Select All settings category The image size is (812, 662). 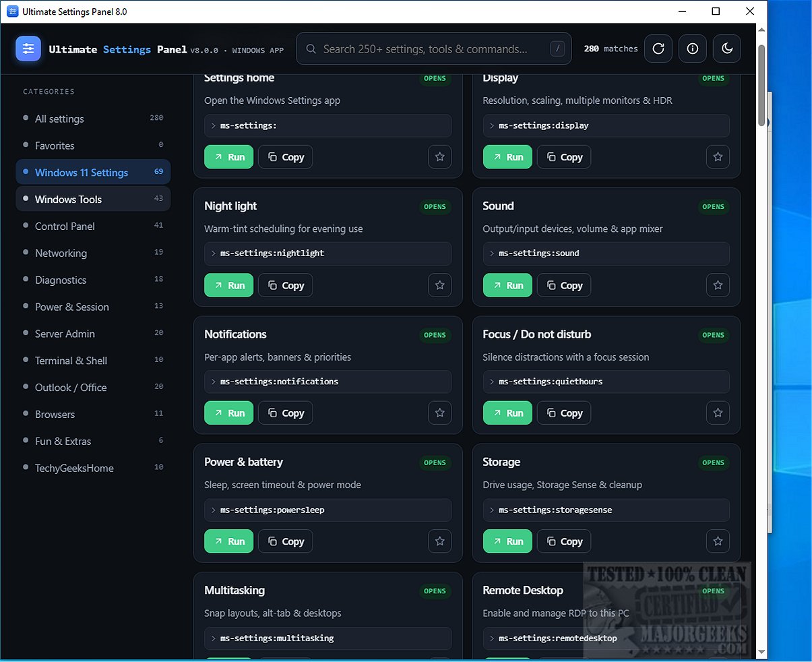(x=93, y=119)
